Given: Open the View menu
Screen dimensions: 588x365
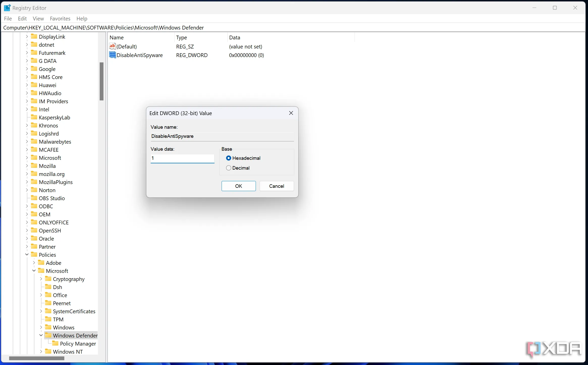Looking at the screenshot, I should [38, 18].
